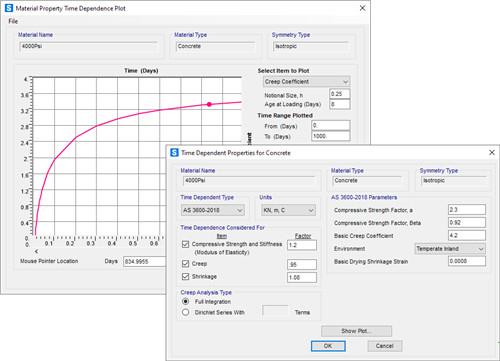Expand the Units KN, m, C dropdown
Viewport: 500px width, 361px height.
coord(288,210)
